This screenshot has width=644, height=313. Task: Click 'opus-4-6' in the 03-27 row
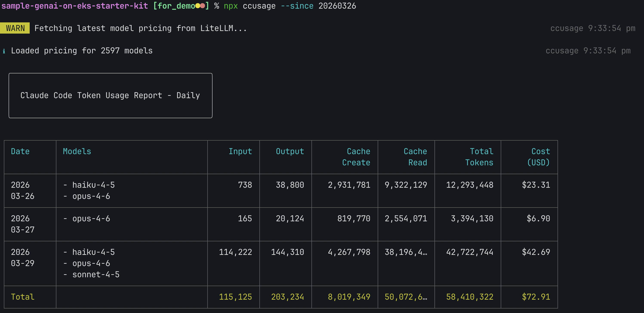[91, 218]
